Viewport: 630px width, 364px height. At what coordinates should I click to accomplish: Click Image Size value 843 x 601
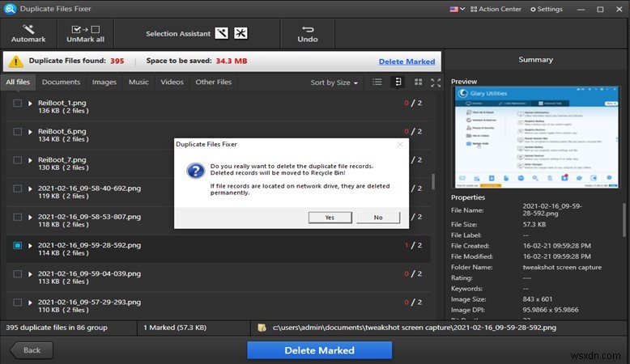(x=538, y=299)
